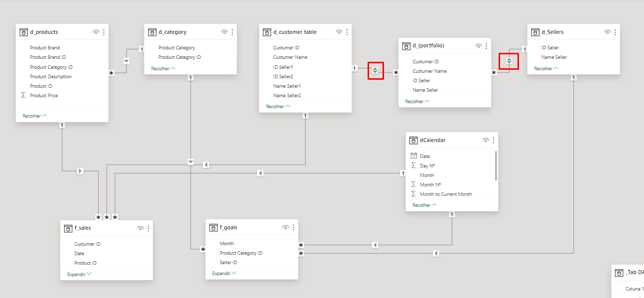Image resolution: width=644 pixels, height=298 pixels.
Task: Collapse the d_category table fields
Action: pyautogui.click(x=163, y=68)
